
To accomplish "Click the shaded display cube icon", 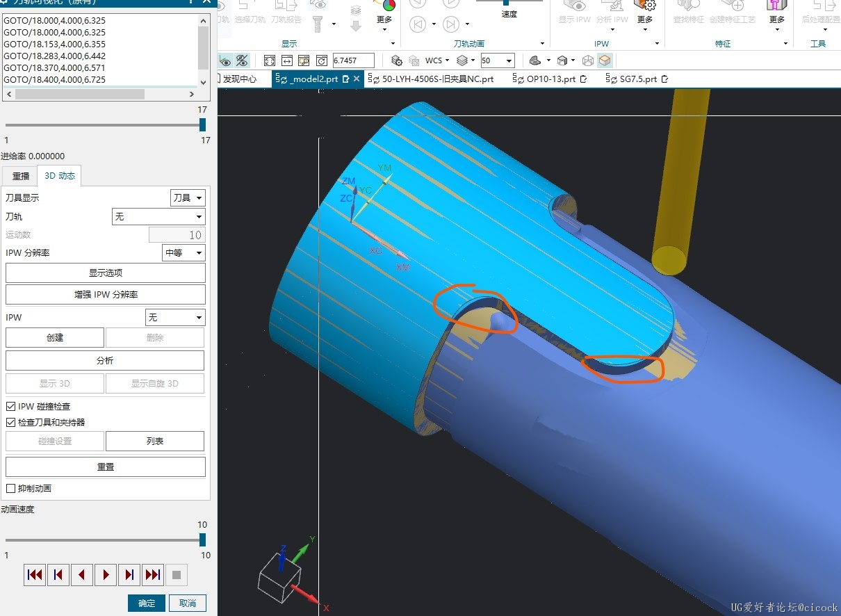I will (604, 60).
